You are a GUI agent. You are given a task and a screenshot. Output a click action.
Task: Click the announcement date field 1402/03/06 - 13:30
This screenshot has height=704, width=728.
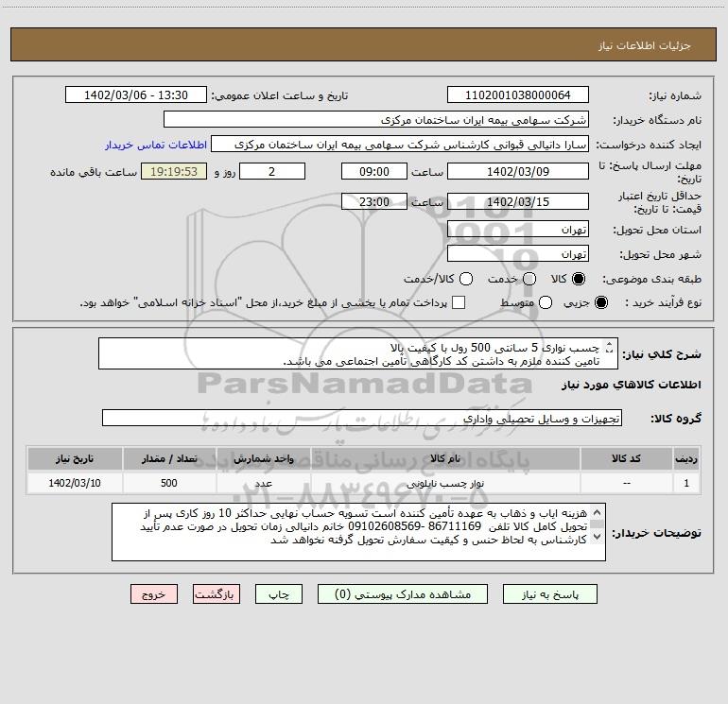[136, 94]
